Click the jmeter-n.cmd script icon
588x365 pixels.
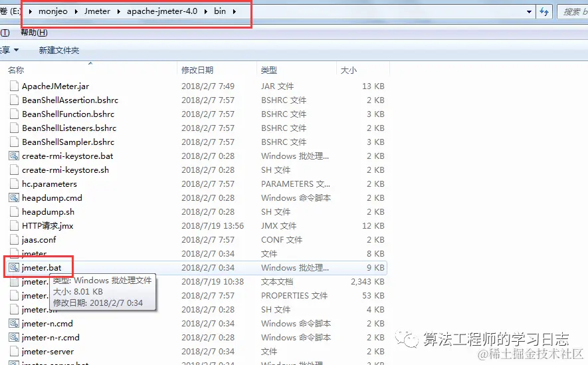pos(14,323)
